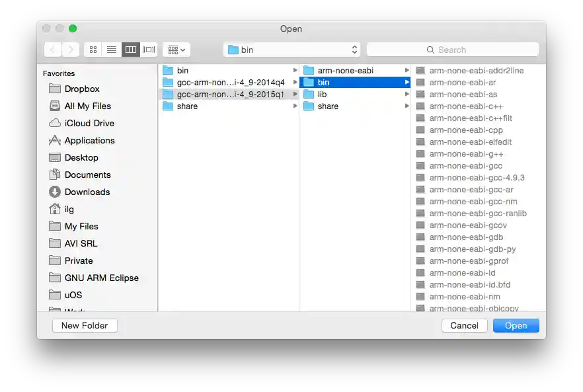
Task: Switch to Cover Flow view
Action: [x=148, y=49]
